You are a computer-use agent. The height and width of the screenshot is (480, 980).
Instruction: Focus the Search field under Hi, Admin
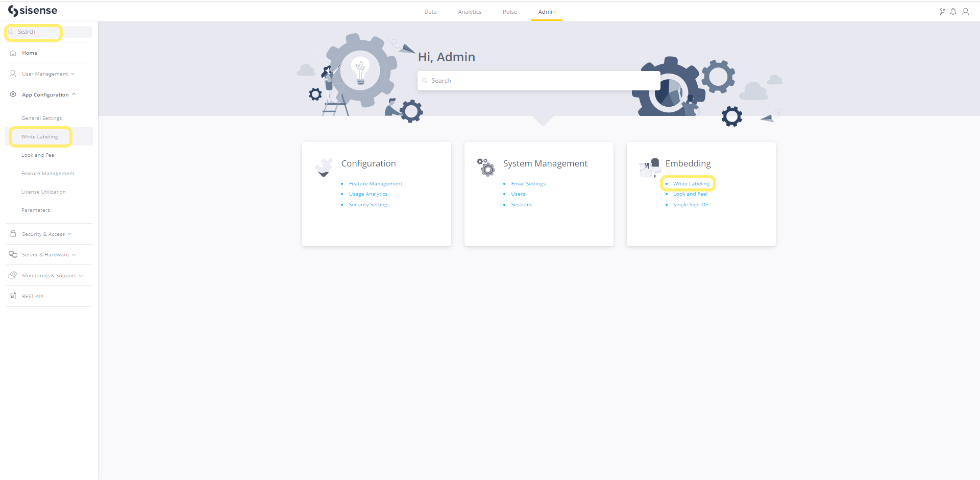click(539, 81)
